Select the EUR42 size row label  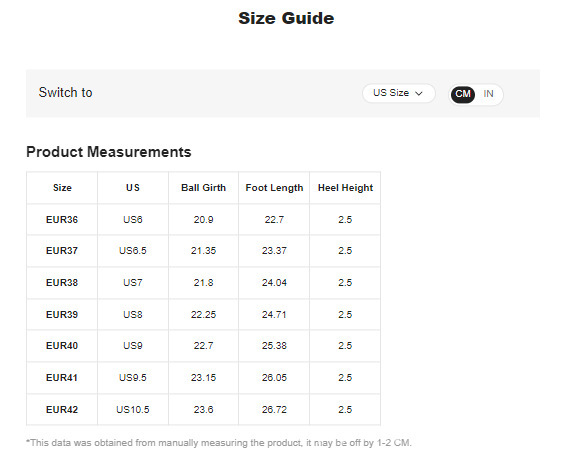click(x=62, y=409)
